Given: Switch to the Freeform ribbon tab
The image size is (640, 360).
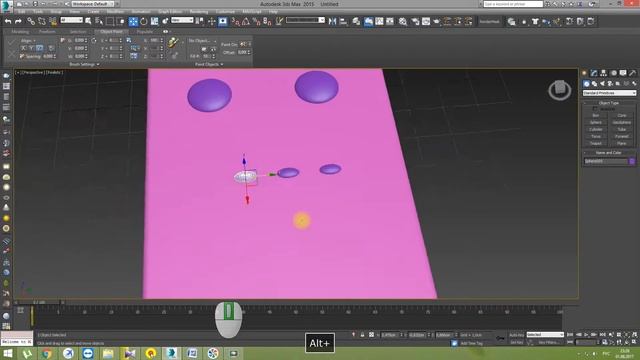Looking at the screenshot, I should click(47, 31).
